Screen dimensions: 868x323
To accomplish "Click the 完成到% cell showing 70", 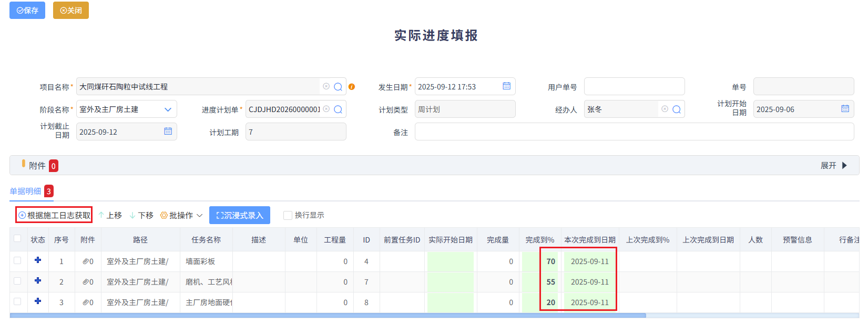I will click(x=540, y=261).
